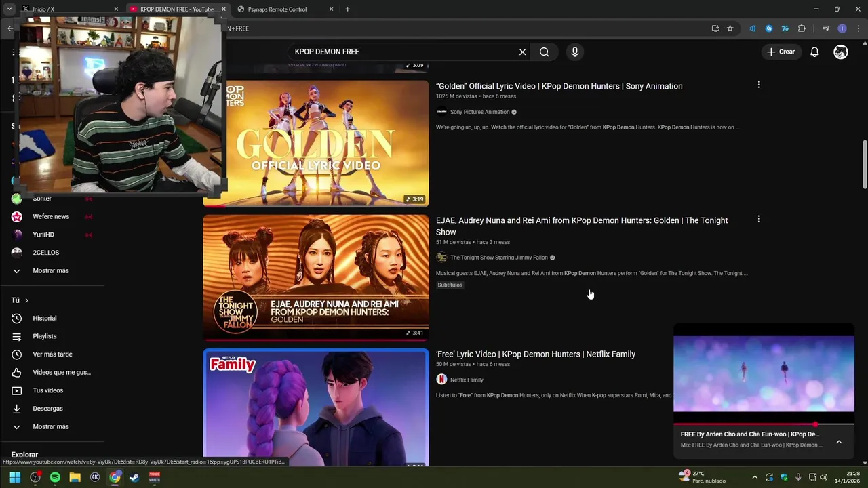The height and width of the screenshot is (488, 868).
Task: Bookmark this page with the star icon
Action: (x=730, y=28)
